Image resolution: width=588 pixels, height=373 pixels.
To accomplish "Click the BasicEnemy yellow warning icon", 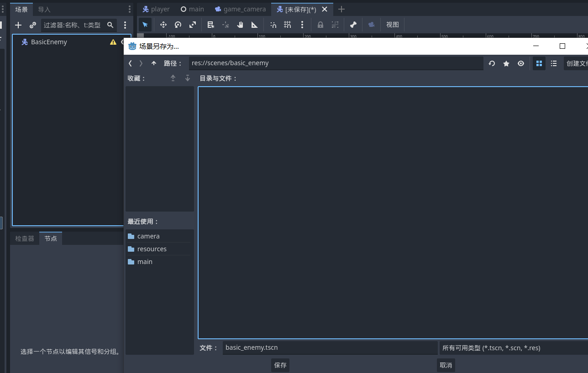I will tap(113, 42).
